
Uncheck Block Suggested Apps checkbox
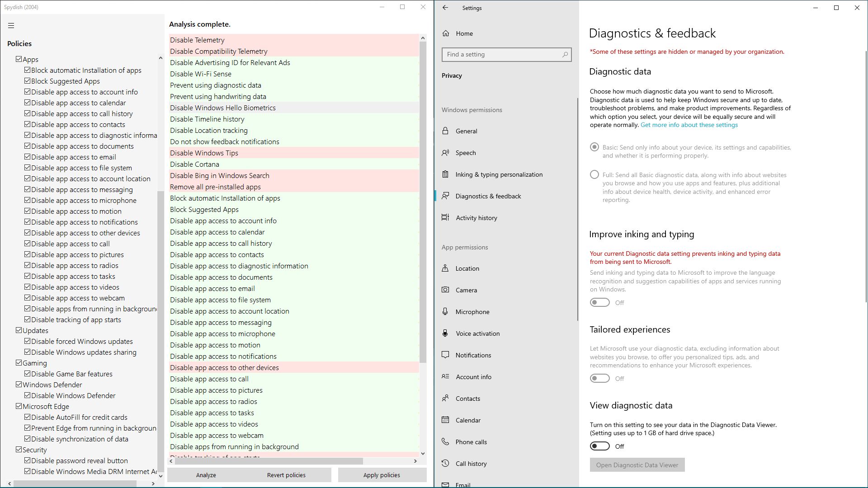point(28,81)
